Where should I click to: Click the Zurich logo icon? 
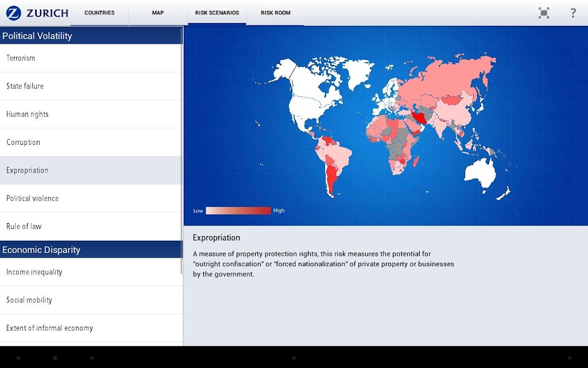coord(14,13)
